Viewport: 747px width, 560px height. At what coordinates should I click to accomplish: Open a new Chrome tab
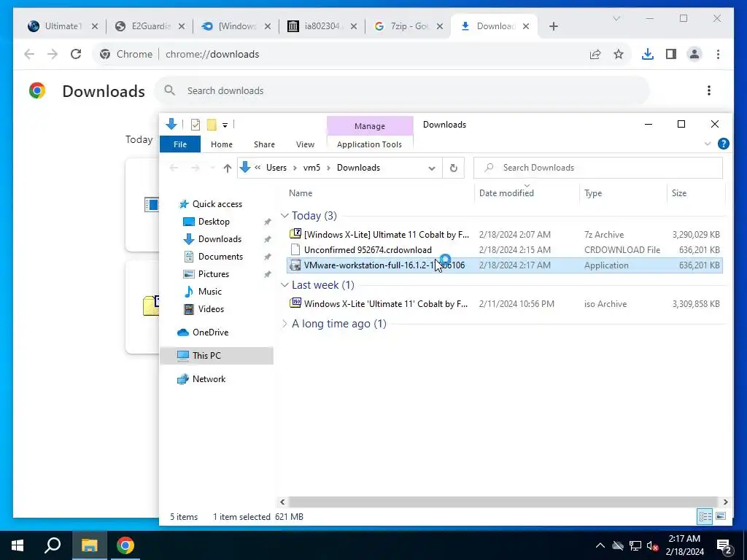(553, 26)
